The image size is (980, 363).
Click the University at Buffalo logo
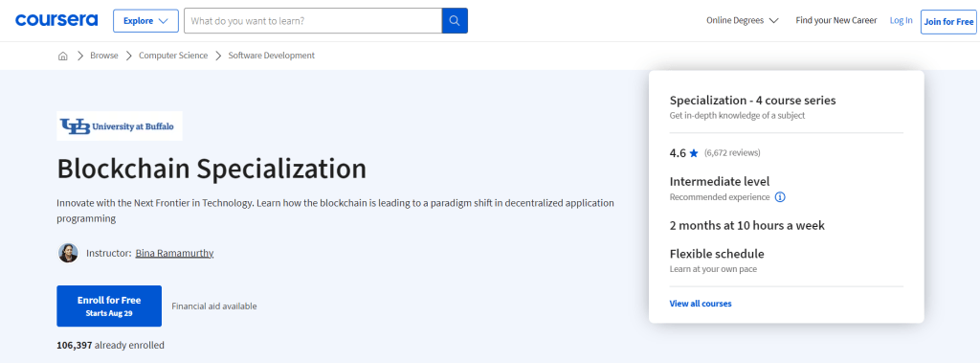pyautogui.click(x=120, y=125)
